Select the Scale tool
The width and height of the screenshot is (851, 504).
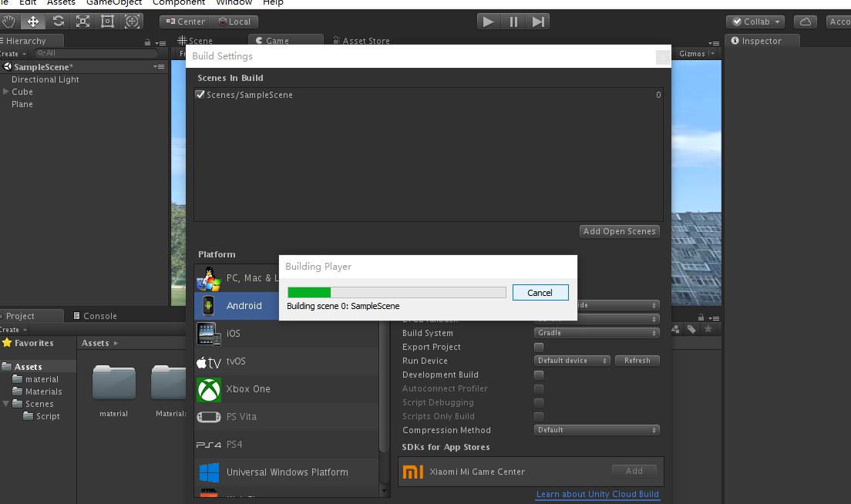[x=82, y=21]
